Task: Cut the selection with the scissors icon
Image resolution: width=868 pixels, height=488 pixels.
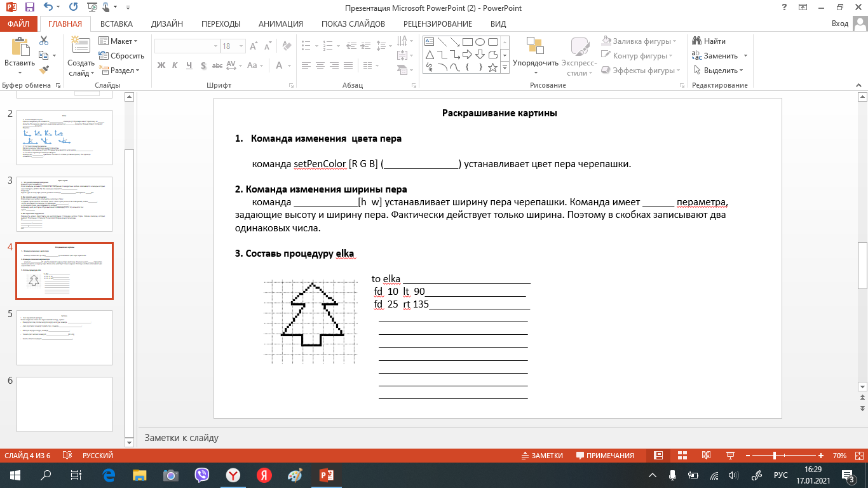Action: pos(44,41)
